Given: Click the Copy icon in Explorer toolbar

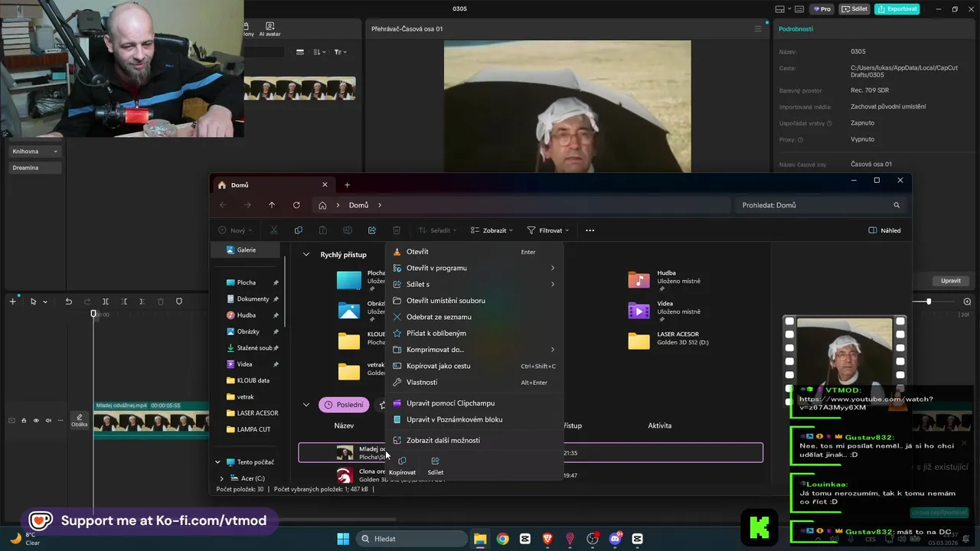Looking at the screenshot, I should coord(299,230).
